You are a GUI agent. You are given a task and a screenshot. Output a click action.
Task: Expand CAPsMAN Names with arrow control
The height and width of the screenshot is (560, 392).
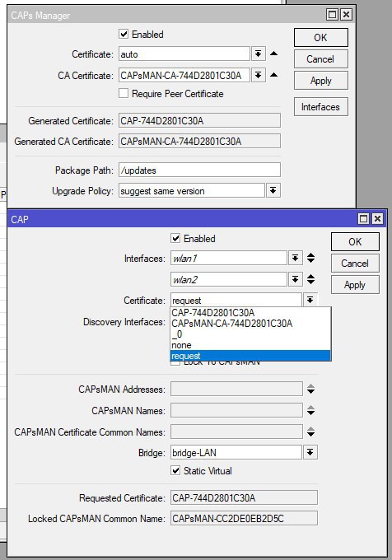pyautogui.click(x=310, y=410)
